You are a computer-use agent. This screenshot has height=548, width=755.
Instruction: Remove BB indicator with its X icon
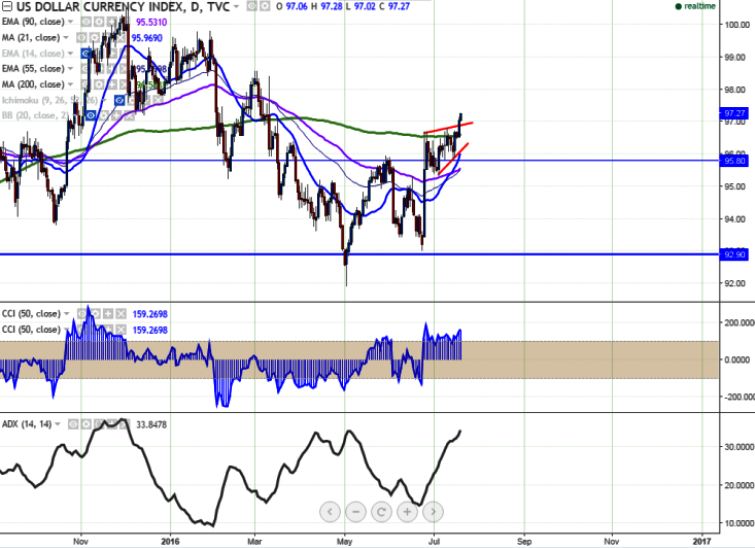point(129,116)
